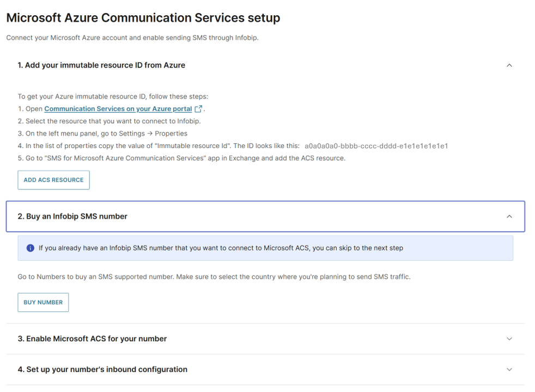Screen dimensions: 535x392
Task: Click the blue info icon in the banner
Action: coord(31,248)
